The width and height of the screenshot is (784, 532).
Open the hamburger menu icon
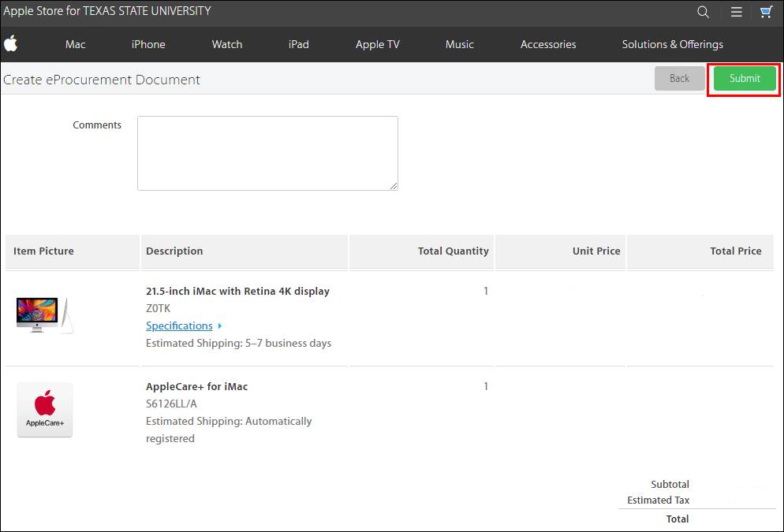(736, 12)
